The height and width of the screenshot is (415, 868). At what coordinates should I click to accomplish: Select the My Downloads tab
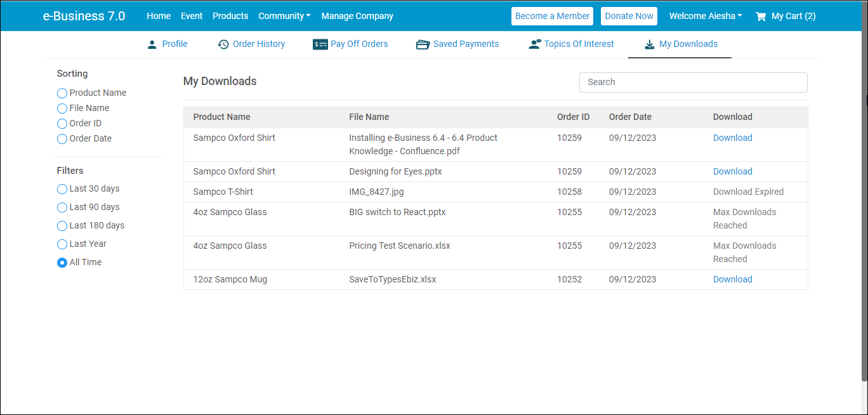[x=680, y=44]
